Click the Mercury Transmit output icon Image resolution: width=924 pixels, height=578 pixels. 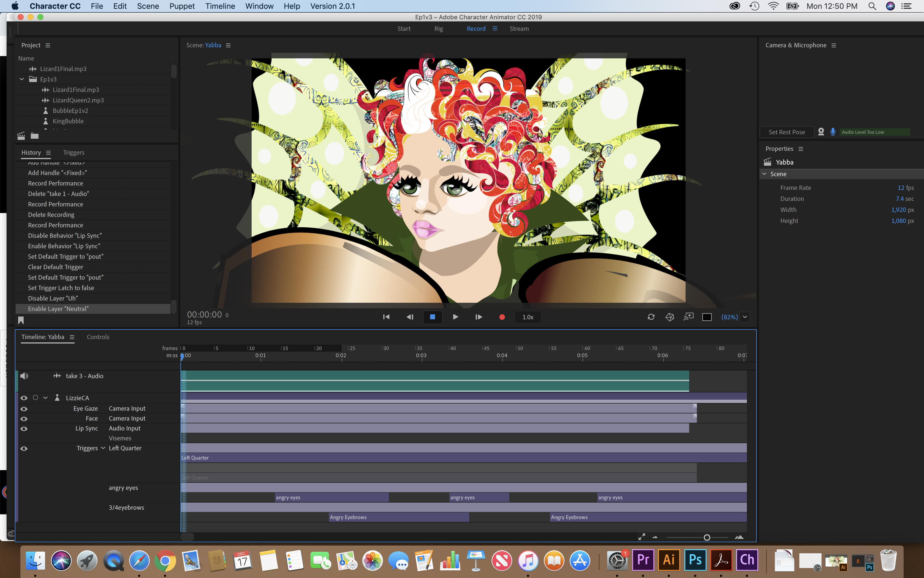click(x=688, y=317)
